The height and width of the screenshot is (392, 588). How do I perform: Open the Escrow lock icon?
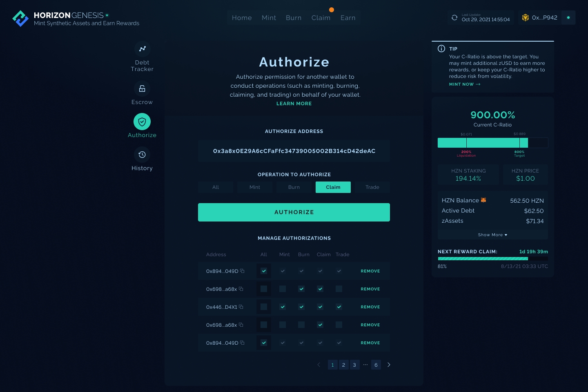click(142, 89)
